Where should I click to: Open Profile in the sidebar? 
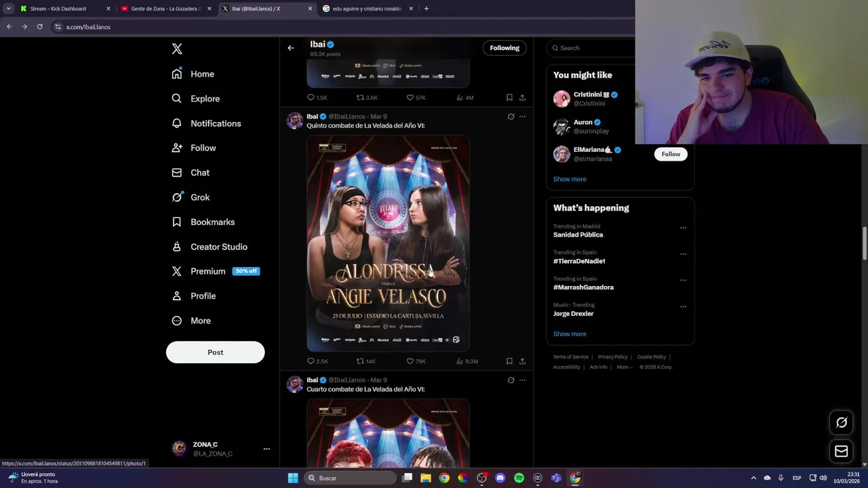point(194,296)
